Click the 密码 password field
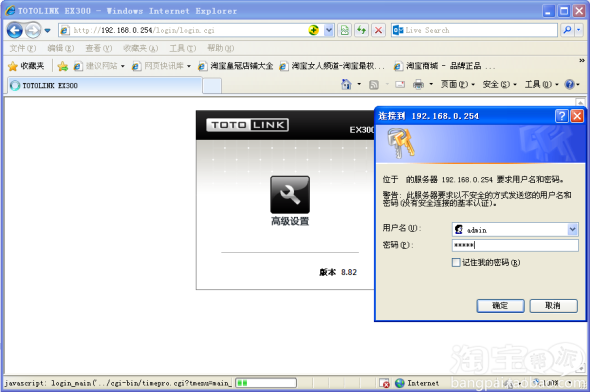Screen dimensions: 590x392 tap(515, 245)
